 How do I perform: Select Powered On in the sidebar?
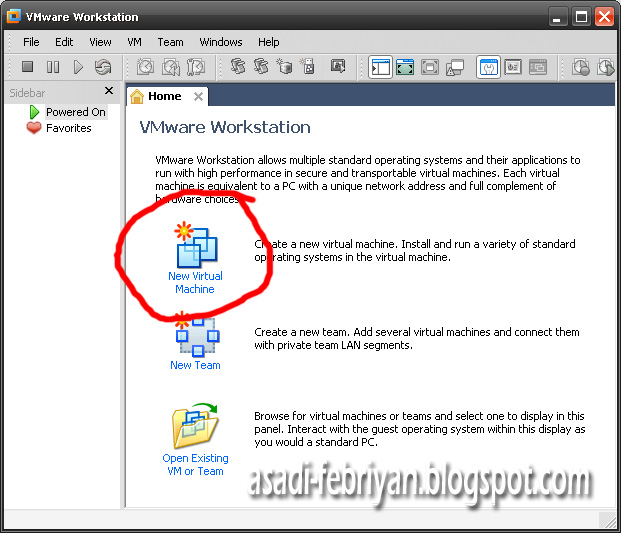[76, 112]
